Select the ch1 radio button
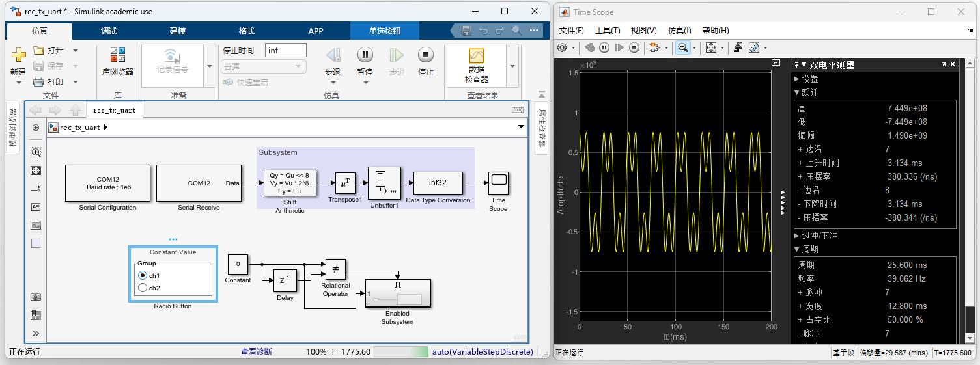The image size is (980, 365). pos(143,275)
